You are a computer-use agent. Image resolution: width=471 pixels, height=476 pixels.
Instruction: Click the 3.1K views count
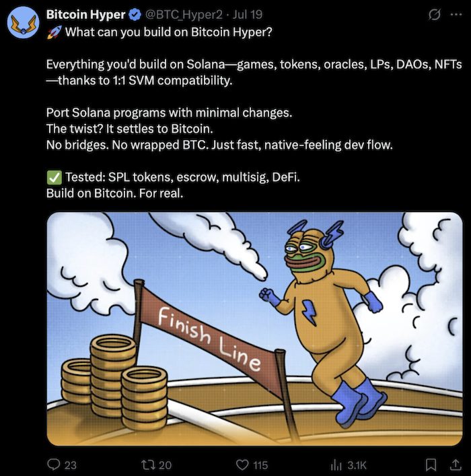tap(357, 465)
